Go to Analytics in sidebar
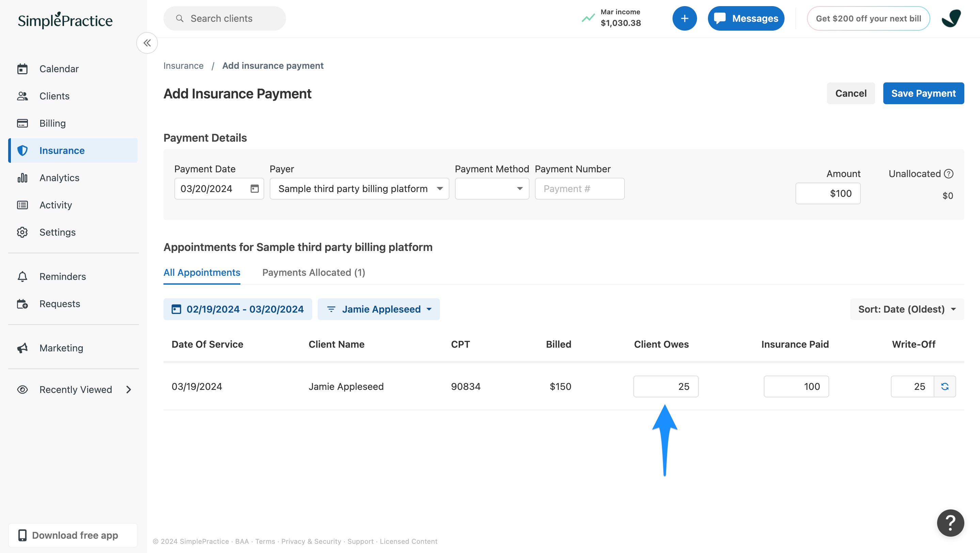 coord(73,178)
